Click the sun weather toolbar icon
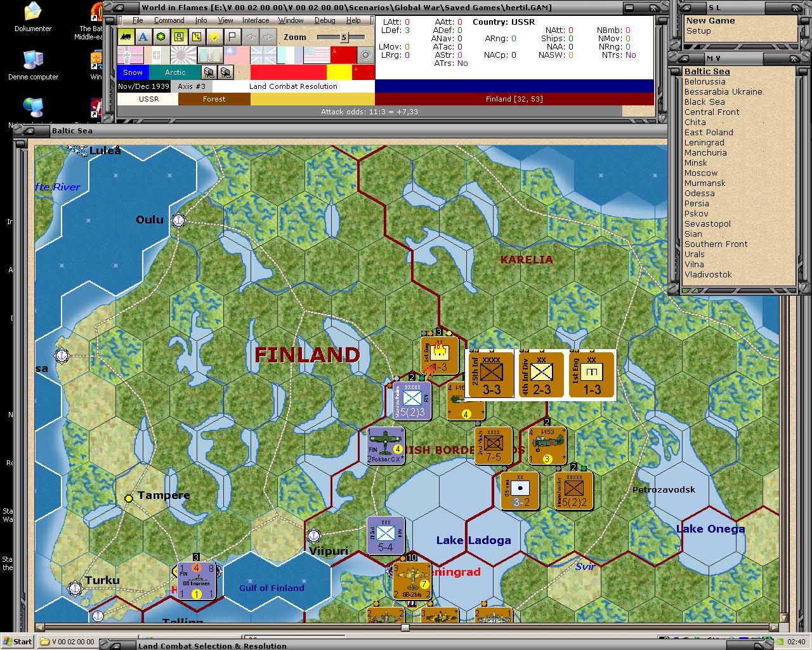The height and width of the screenshot is (650, 812). (x=214, y=37)
